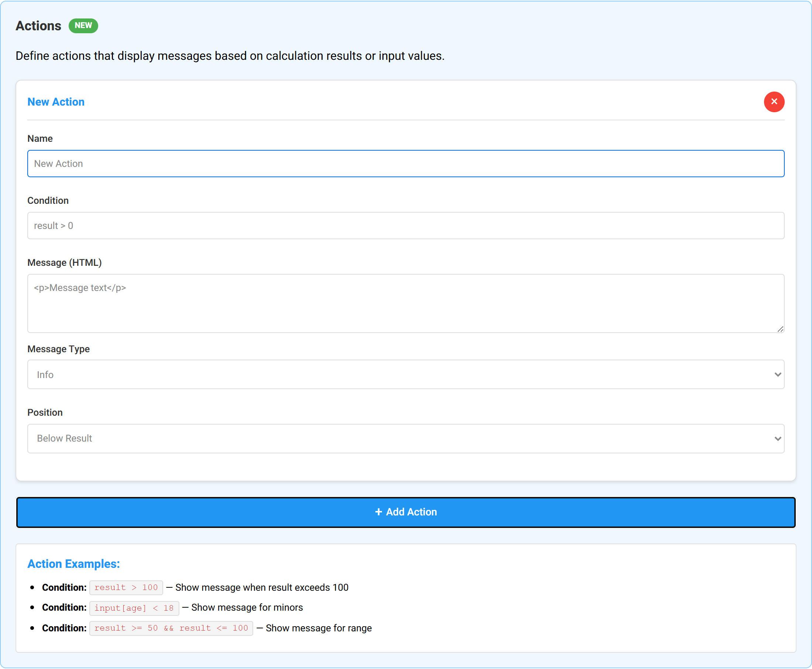Click the Message textarea resize handle
The width and height of the screenshot is (812, 669).
[x=780, y=329]
